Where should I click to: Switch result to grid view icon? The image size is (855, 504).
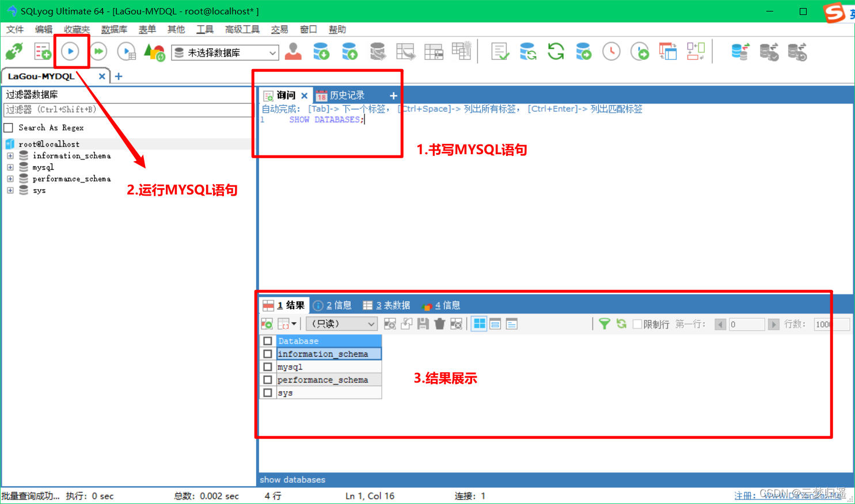tap(479, 324)
